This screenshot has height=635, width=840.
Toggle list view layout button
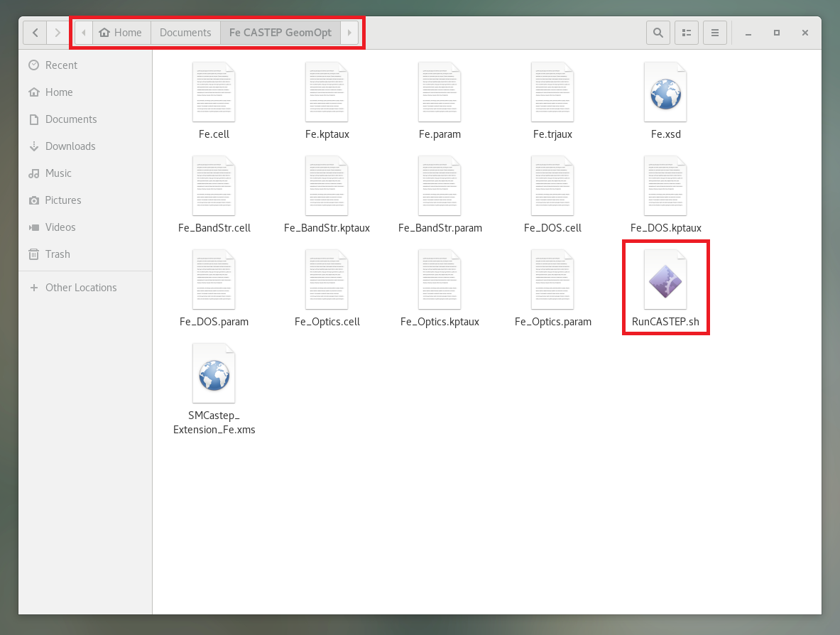pyautogui.click(x=687, y=33)
